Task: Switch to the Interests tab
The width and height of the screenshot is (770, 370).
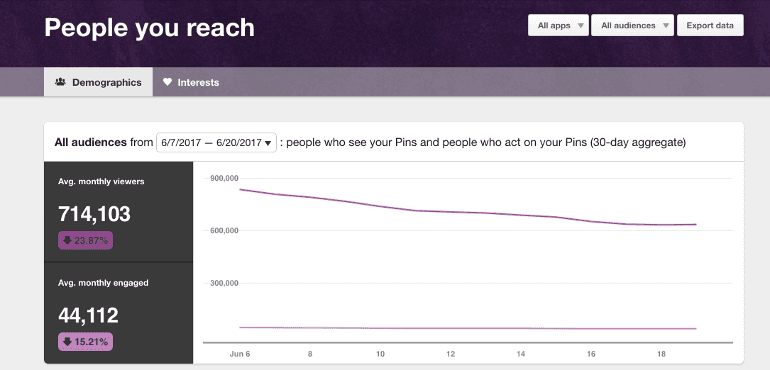Action: tap(191, 82)
